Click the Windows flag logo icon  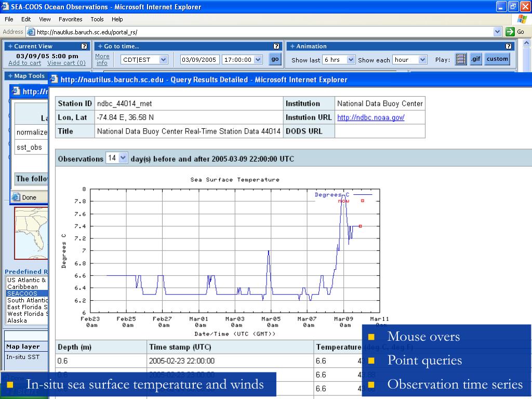(x=522, y=19)
